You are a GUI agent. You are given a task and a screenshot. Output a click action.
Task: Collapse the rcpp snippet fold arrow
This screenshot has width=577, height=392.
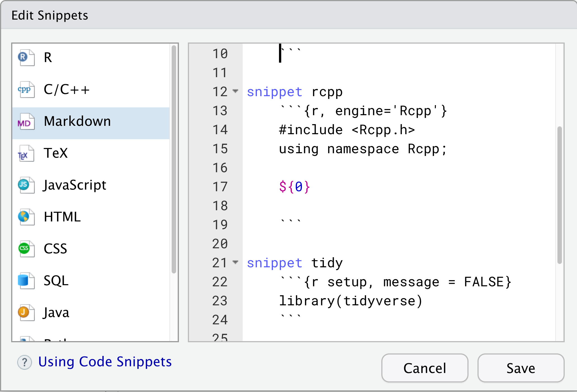click(236, 91)
